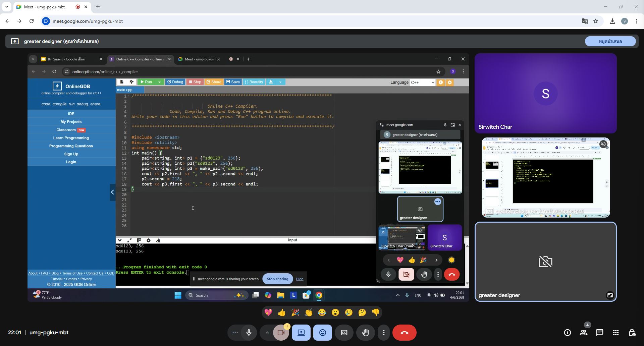Open Meet more options three-dot menu
Screen dimensions: 644x346
pos(384,333)
